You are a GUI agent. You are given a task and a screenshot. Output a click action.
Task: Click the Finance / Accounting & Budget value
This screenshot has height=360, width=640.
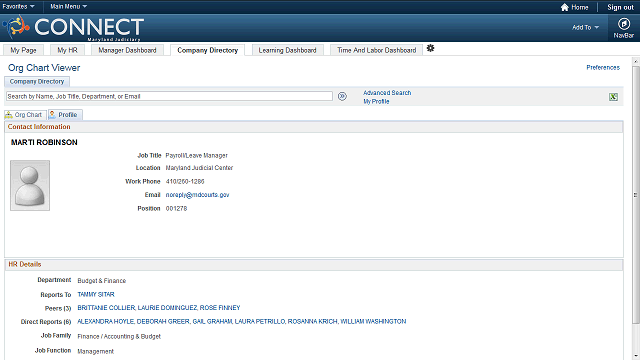coord(119,336)
